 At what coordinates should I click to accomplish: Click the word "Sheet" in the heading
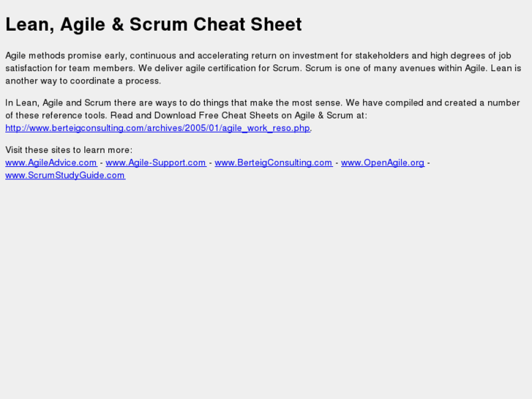point(277,25)
